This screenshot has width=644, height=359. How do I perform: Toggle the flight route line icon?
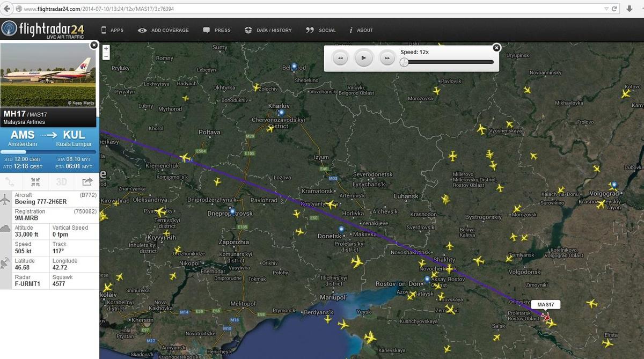(x=10, y=182)
